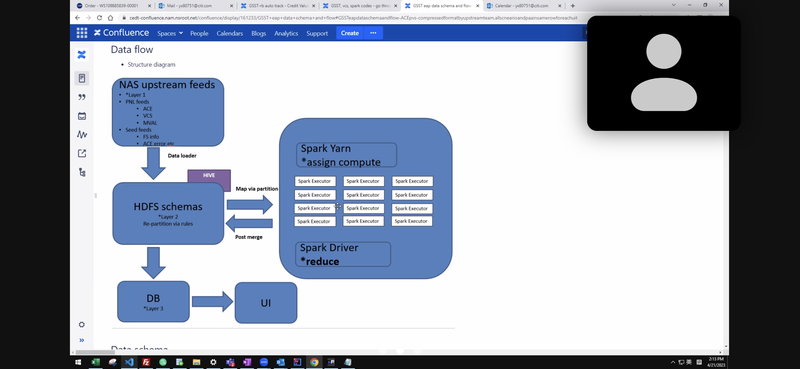The image size is (800, 369).
Task: Open Visual Studio Code from taskbar
Action: coord(129,362)
